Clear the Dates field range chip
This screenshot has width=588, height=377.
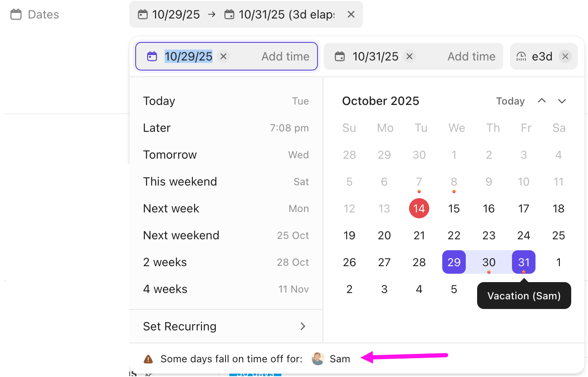point(351,15)
